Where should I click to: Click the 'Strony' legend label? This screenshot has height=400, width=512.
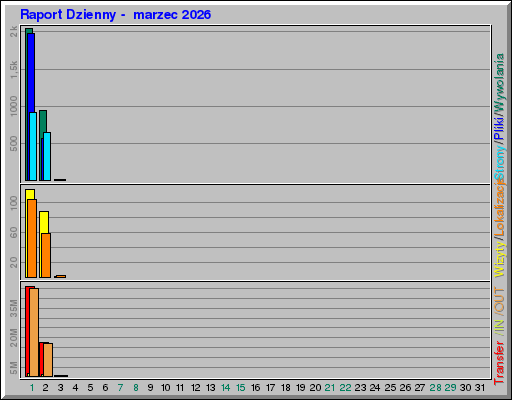[499, 163]
